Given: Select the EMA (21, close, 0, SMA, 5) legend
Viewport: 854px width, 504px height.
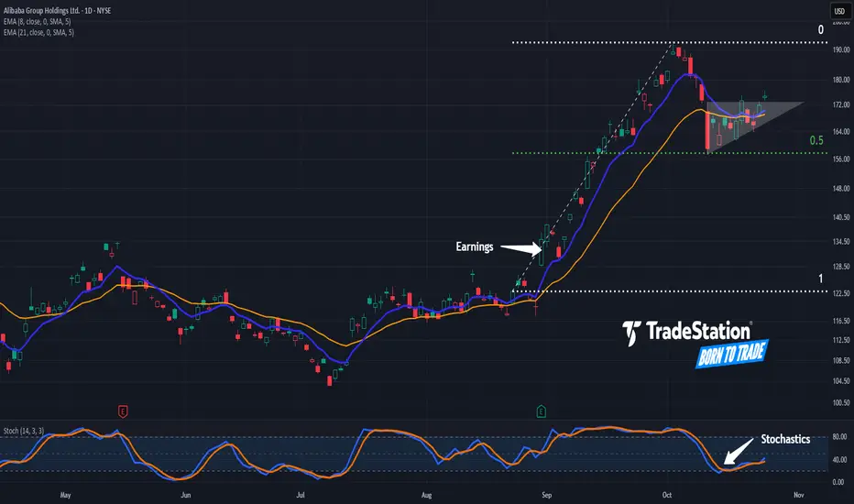Looking at the screenshot, I should coord(38,32).
